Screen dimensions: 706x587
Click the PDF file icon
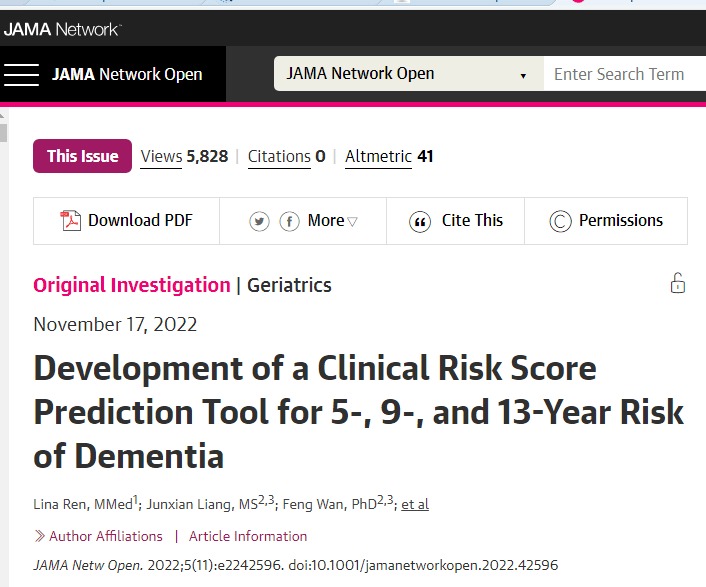pyautogui.click(x=70, y=221)
